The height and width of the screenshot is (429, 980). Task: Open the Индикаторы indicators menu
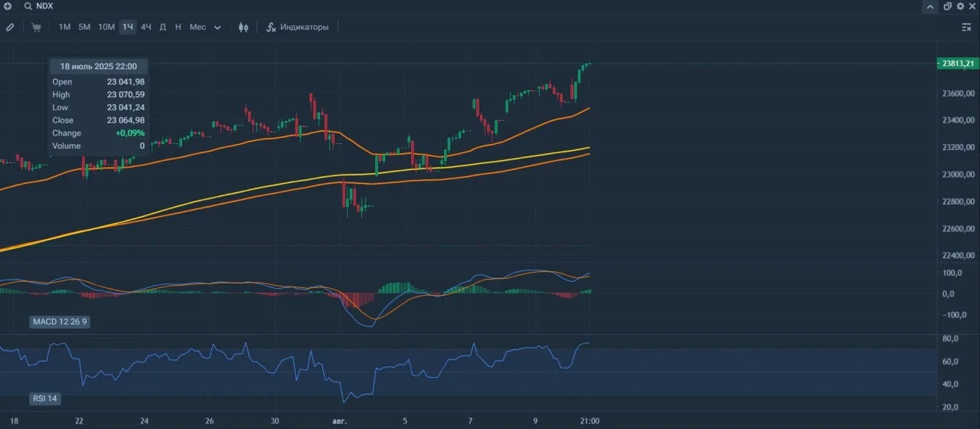(297, 27)
